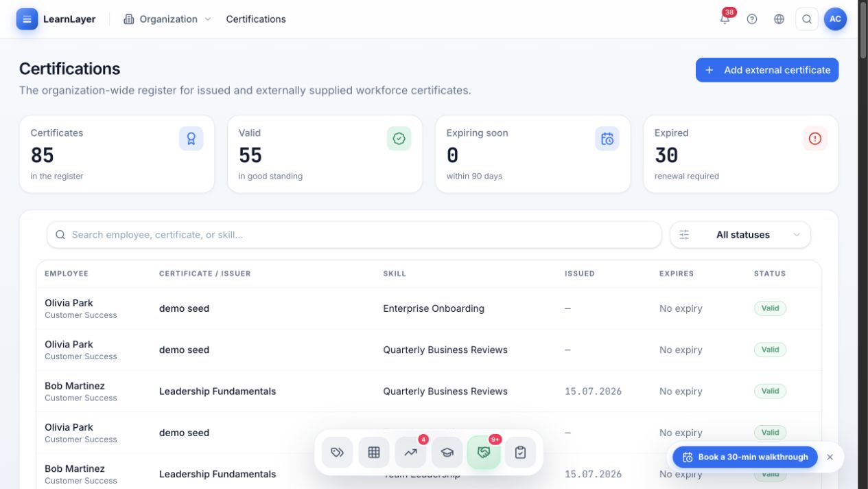Screen dimensions: 868x489
Task: Click 15.07.2026 date in Quarterly Business Reviews row
Action: point(593,391)
